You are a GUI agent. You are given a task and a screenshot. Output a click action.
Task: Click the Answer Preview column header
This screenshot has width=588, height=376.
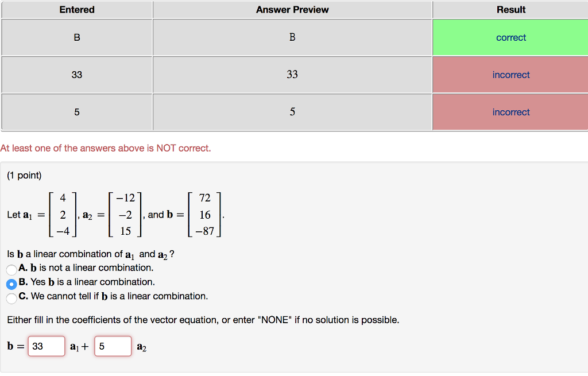click(292, 9)
